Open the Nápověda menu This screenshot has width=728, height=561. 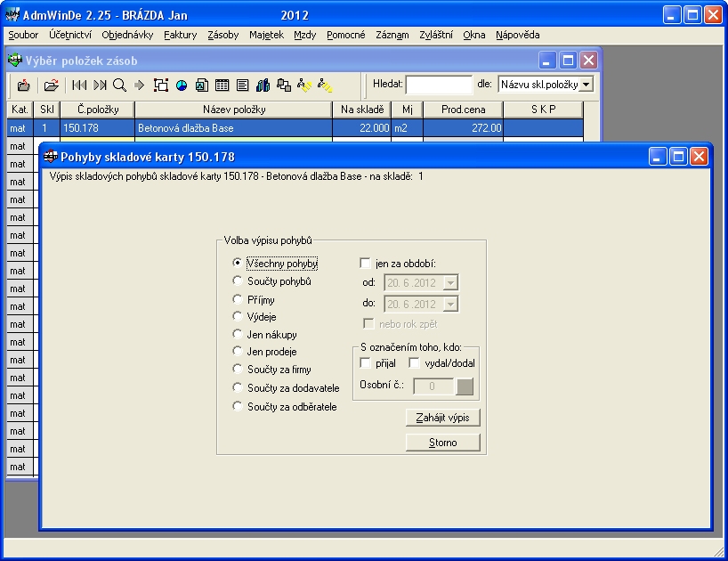point(517,35)
